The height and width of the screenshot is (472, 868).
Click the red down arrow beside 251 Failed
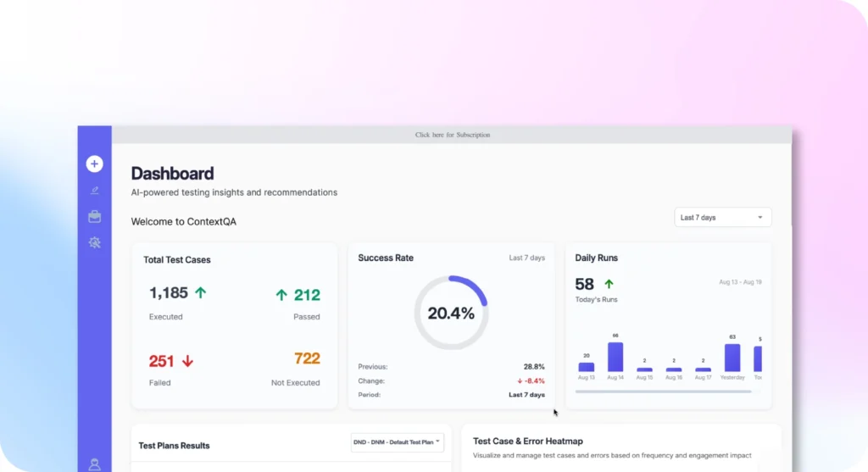point(187,361)
